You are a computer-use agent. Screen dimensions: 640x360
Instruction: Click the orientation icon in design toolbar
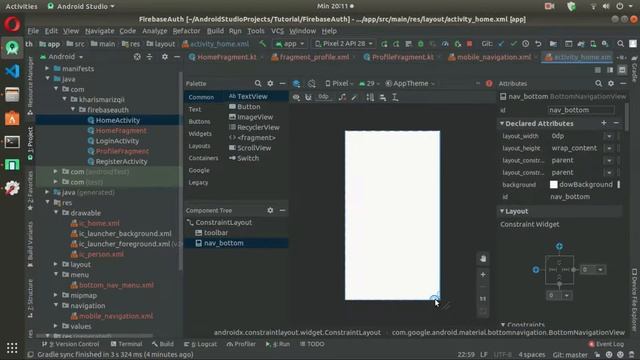click(x=312, y=84)
